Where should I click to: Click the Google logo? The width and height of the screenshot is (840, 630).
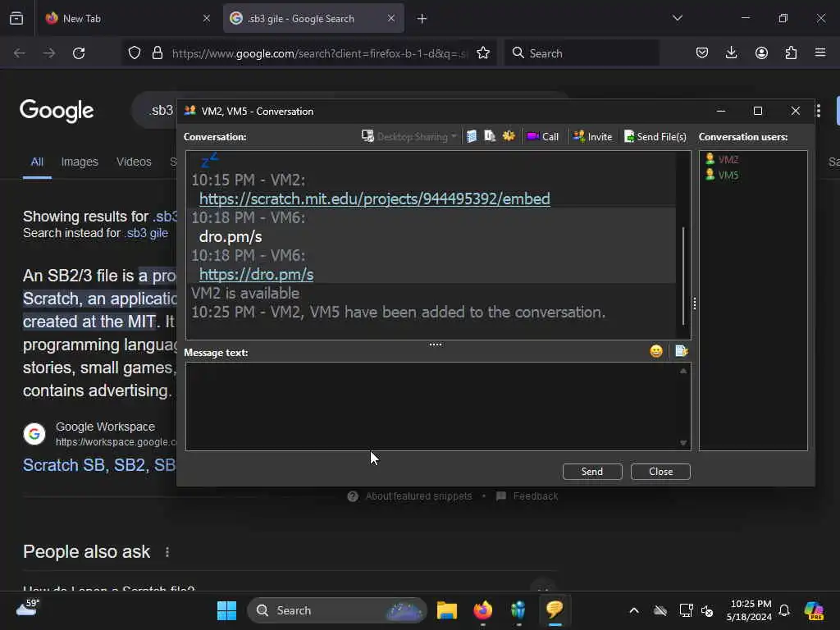pyautogui.click(x=57, y=111)
